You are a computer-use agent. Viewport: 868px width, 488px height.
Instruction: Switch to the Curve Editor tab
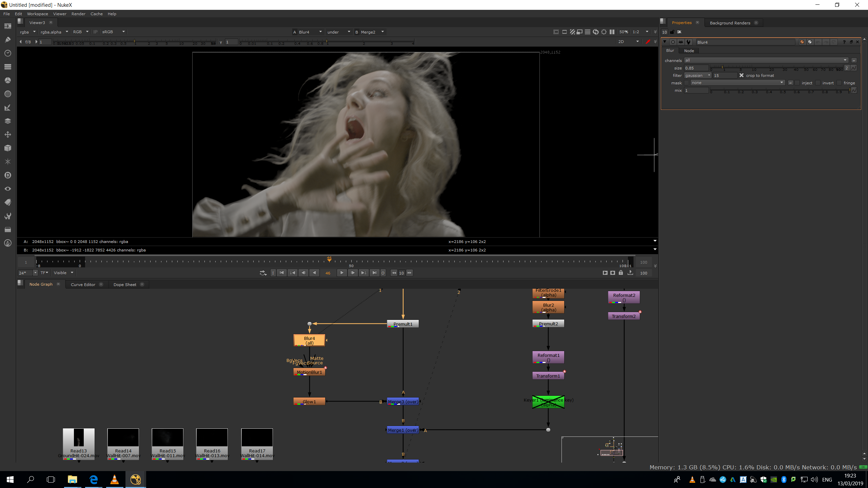point(83,285)
